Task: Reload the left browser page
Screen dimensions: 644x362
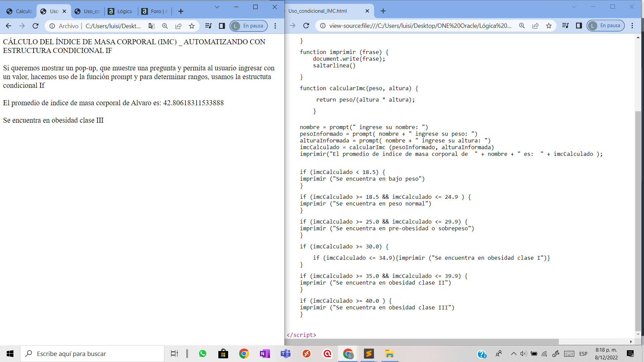Action: tap(36, 26)
